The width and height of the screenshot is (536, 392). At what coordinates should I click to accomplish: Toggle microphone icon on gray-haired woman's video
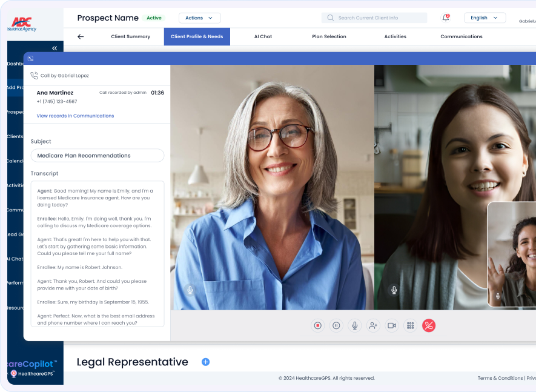190,290
